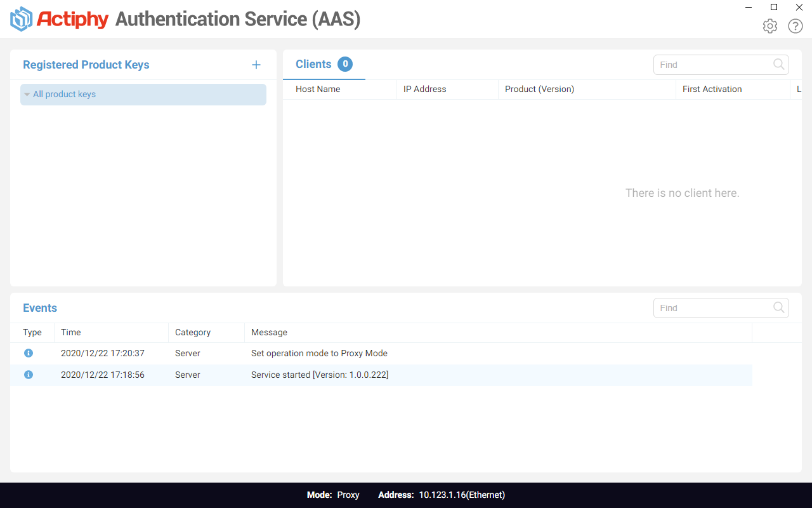Select the event time 2020/12/22 17:18:56
Image resolution: width=812 pixels, height=508 pixels.
pyautogui.click(x=103, y=375)
